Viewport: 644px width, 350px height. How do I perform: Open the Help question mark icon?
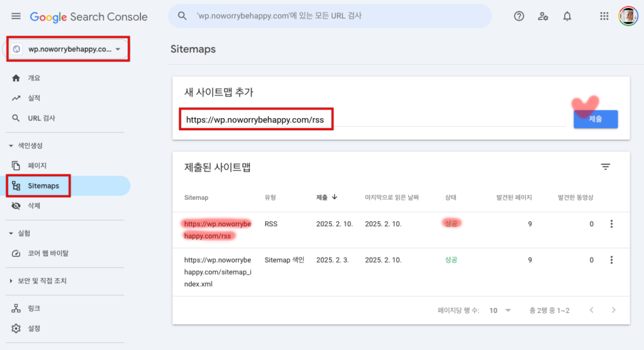click(x=519, y=16)
